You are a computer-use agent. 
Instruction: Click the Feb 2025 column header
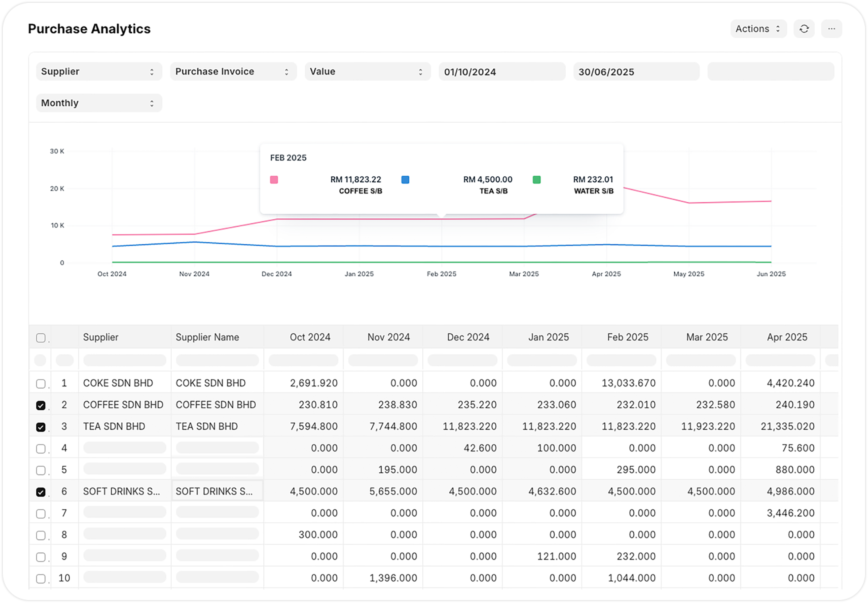(627, 337)
